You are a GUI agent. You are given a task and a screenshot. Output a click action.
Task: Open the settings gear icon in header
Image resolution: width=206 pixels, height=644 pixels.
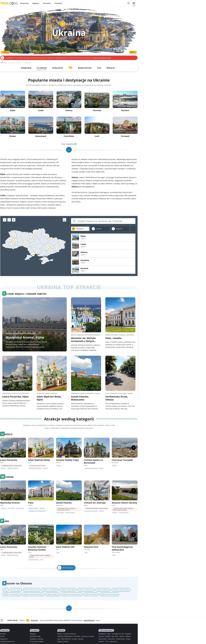tap(134, 3)
